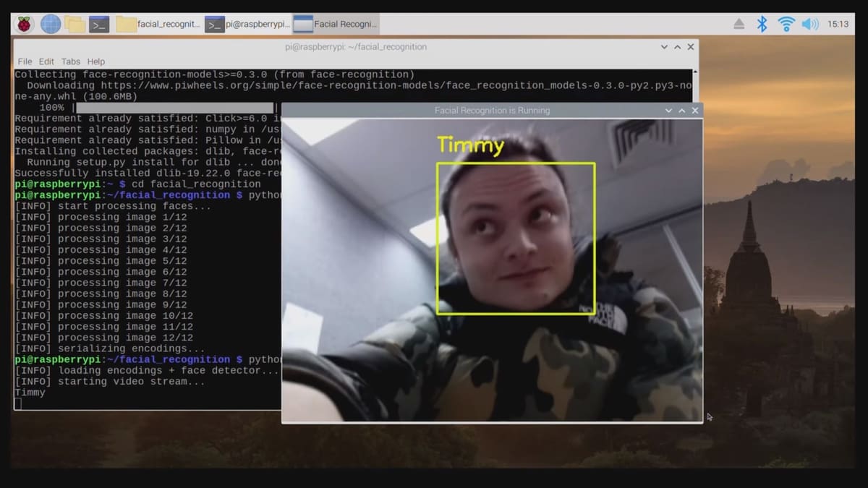868x488 pixels.
Task: Maximize the Facial Recognition is Running window
Action: (x=682, y=111)
